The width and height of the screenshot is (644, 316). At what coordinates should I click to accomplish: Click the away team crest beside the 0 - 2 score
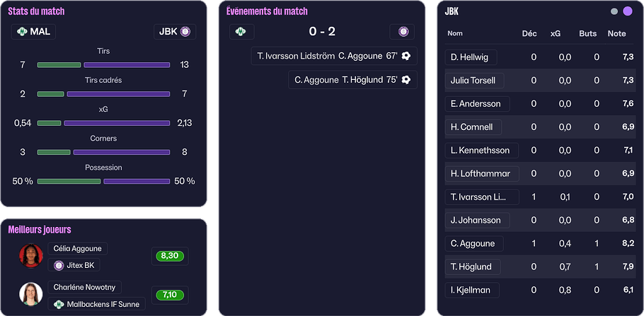click(403, 32)
